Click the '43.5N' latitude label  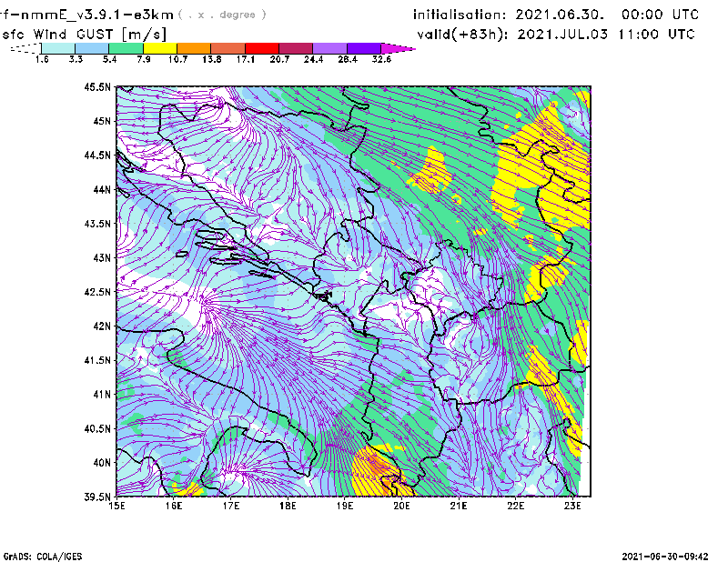pos(97,224)
